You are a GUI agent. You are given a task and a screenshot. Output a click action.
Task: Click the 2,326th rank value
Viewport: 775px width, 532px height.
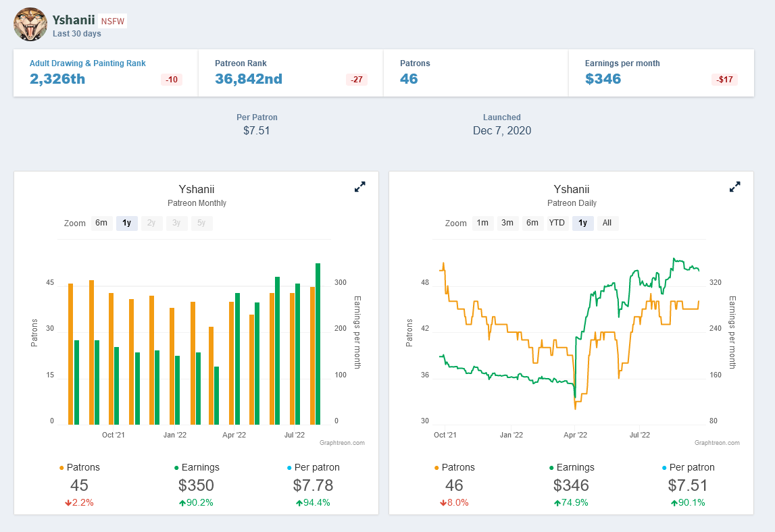click(x=57, y=79)
